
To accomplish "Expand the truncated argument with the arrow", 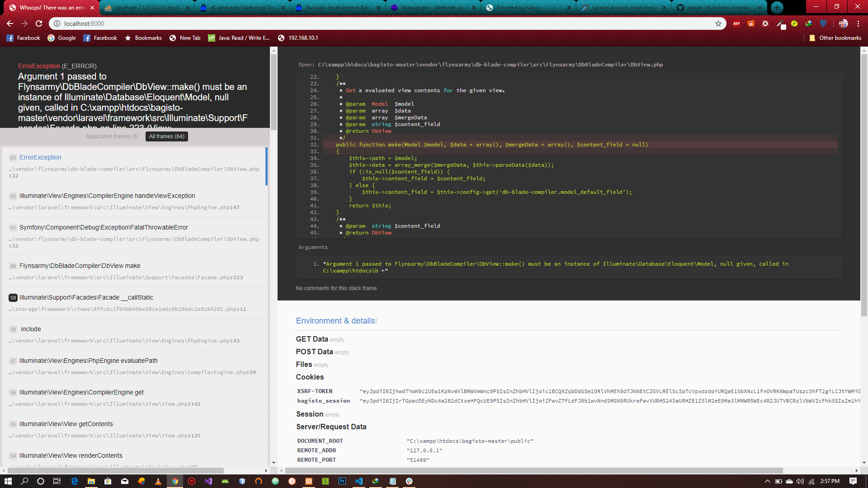I will click(x=383, y=271).
